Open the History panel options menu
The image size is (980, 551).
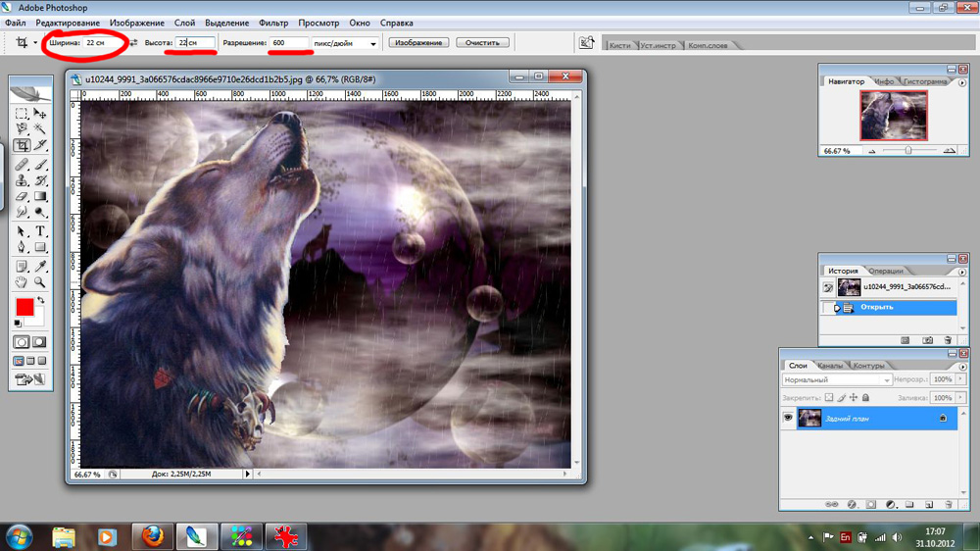pos(962,272)
